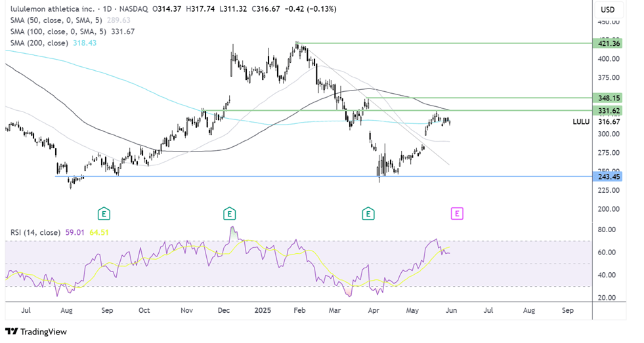Screen dimensions: 644x343
Task: Click the 375.00 price axis label
Action: (x=609, y=78)
